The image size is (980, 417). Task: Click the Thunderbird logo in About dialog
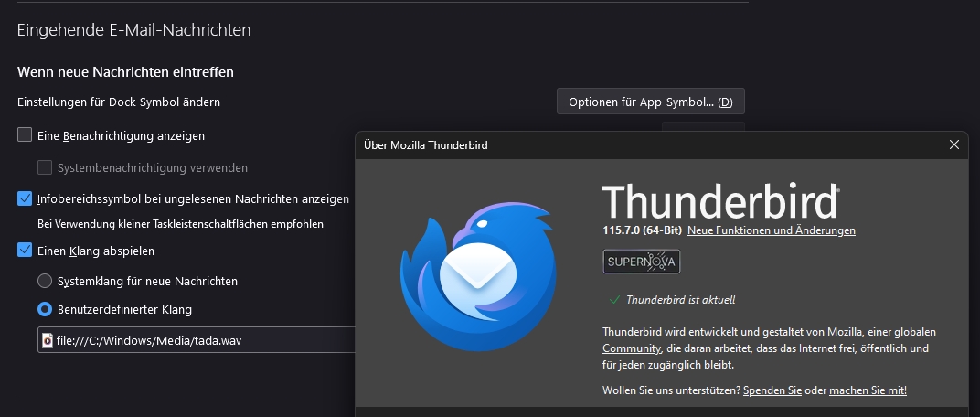tap(478, 275)
